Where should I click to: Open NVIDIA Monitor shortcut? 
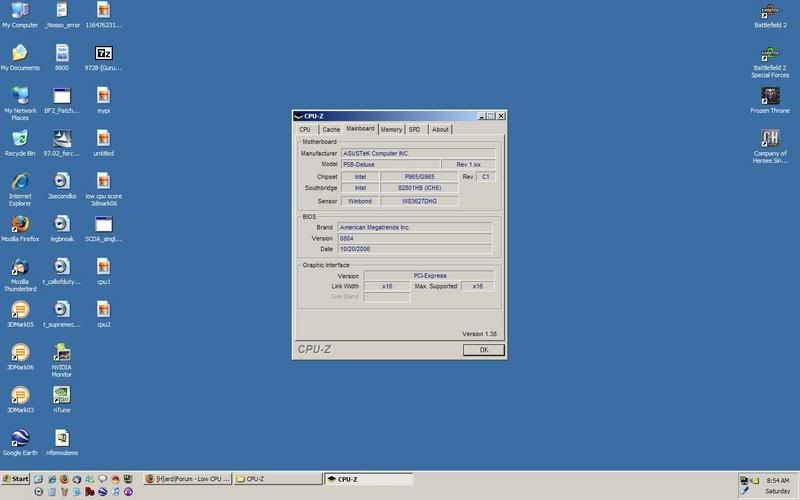point(62,361)
